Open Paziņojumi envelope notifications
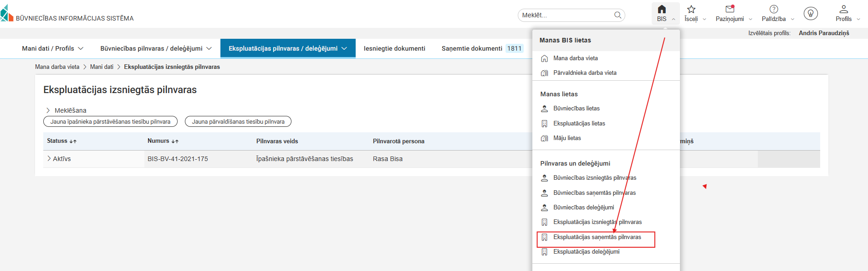This screenshot has width=868, height=271. [x=730, y=9]
